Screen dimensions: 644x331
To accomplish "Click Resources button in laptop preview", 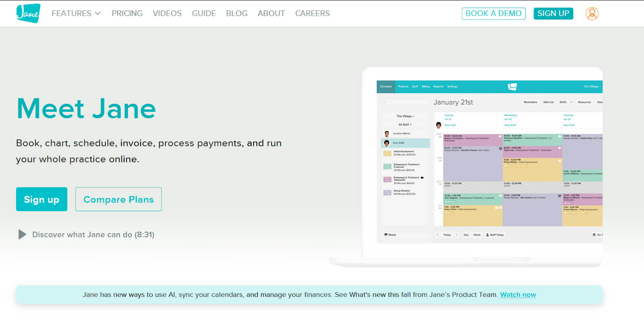I will 584,102.
